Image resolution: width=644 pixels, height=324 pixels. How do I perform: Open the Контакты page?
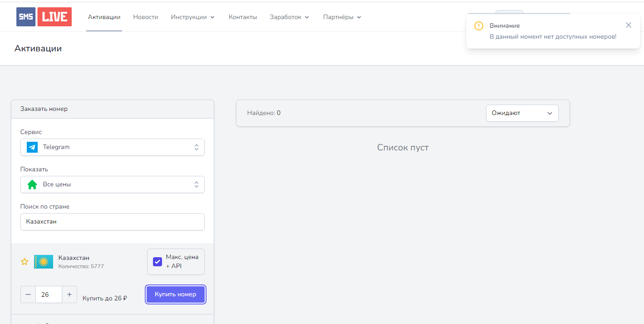coord(242,16)
